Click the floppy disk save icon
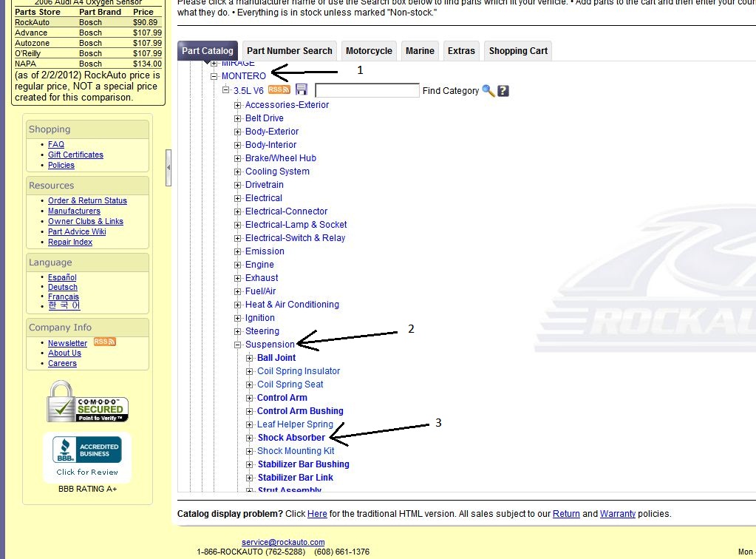The height and width of the screenshot is (559, 756). (x=302, y=89)
